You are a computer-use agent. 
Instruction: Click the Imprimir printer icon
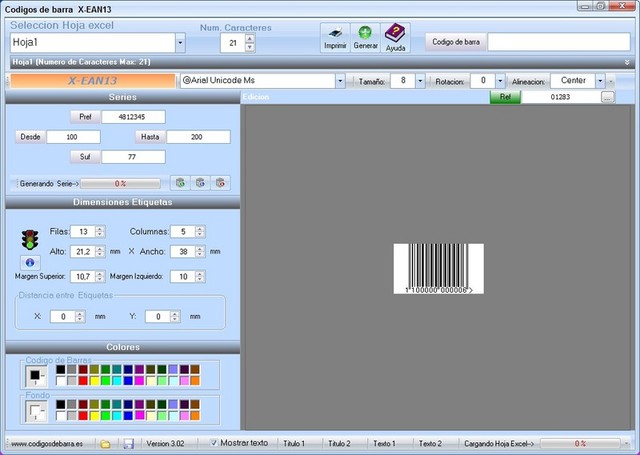335,38
